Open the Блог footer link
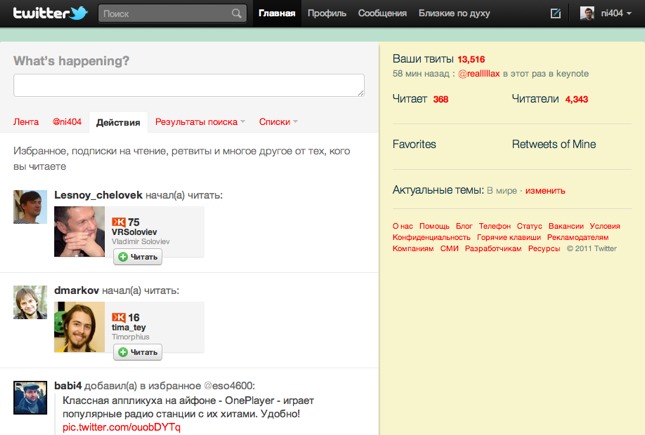The height and width of the screenshot is (435, 645). point(464,226)
